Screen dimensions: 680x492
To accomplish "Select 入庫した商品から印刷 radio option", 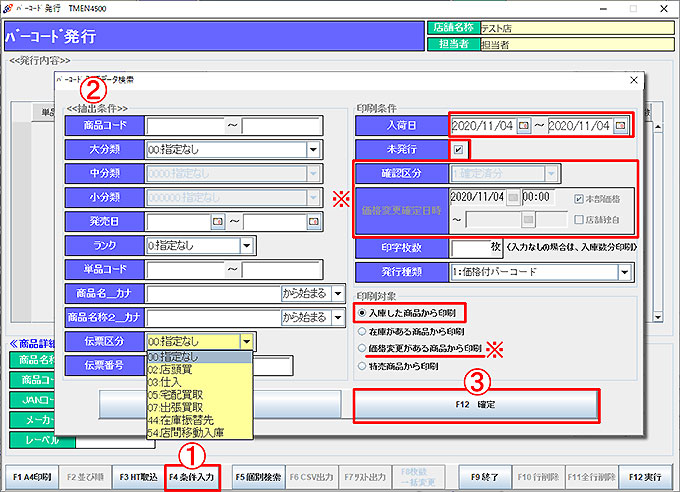I will coord(362,312).
